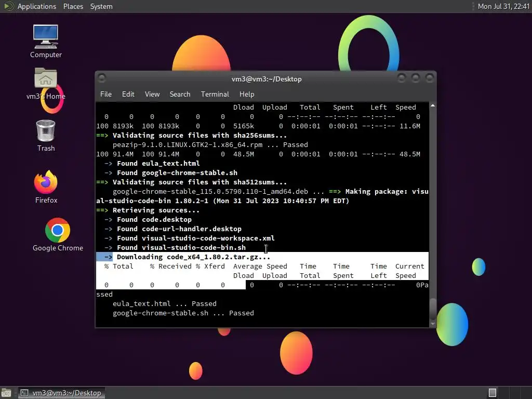
Task: Open the terminal Edit menu
Action: click(x=128, y=94)
